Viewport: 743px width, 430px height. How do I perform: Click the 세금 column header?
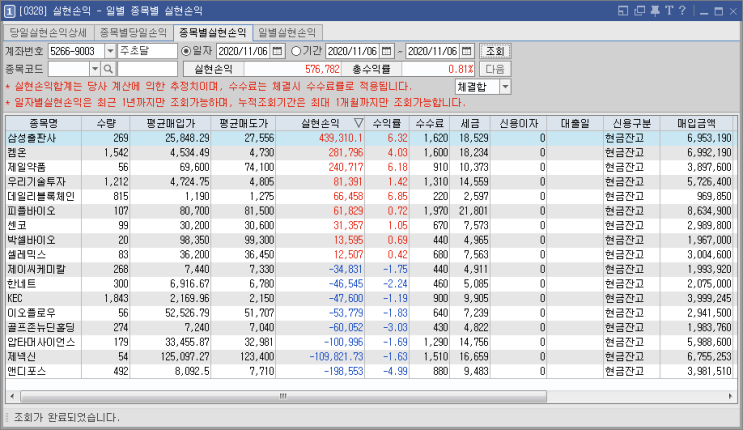coord(470,123)
